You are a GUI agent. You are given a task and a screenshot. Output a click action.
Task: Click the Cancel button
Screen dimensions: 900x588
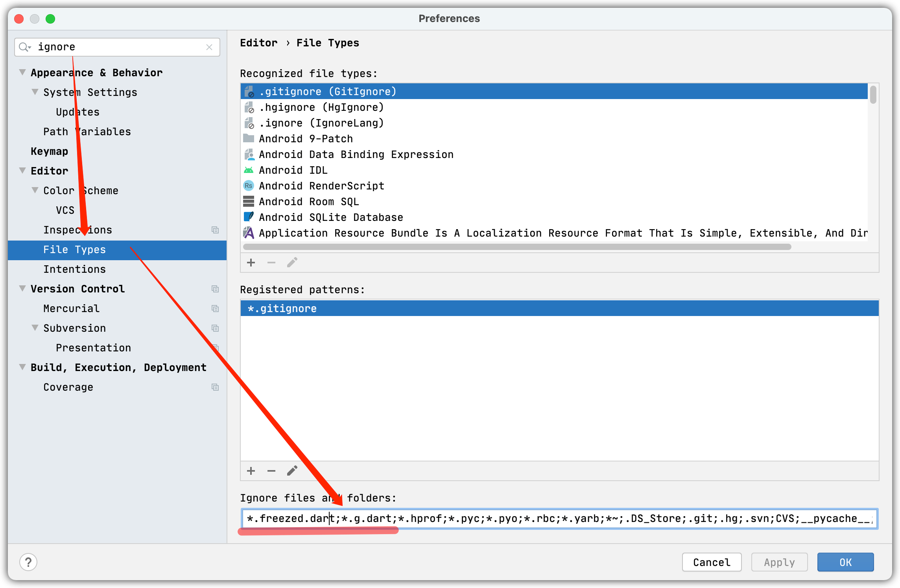[x=711, y=562]
